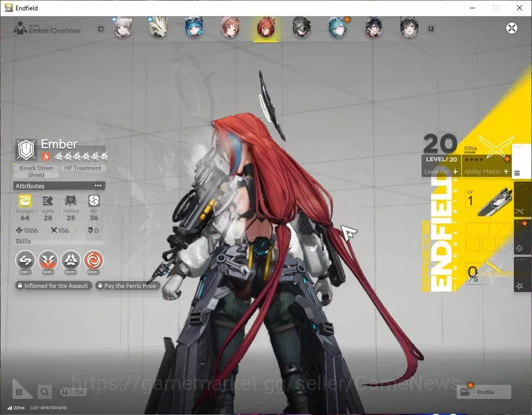
Task: Select the gray-haired operator portrait
Action: (122, 27)
